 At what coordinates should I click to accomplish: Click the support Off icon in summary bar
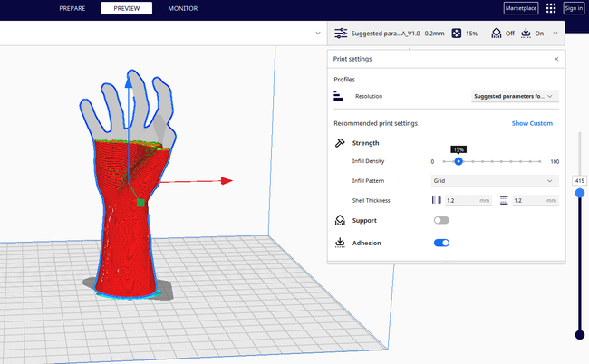[x=497, y=34]
